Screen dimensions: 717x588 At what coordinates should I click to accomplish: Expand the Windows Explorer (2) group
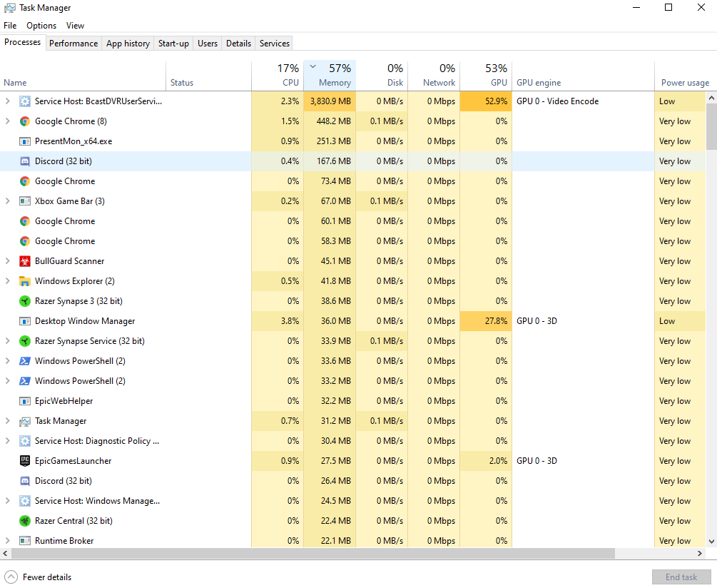7,281
